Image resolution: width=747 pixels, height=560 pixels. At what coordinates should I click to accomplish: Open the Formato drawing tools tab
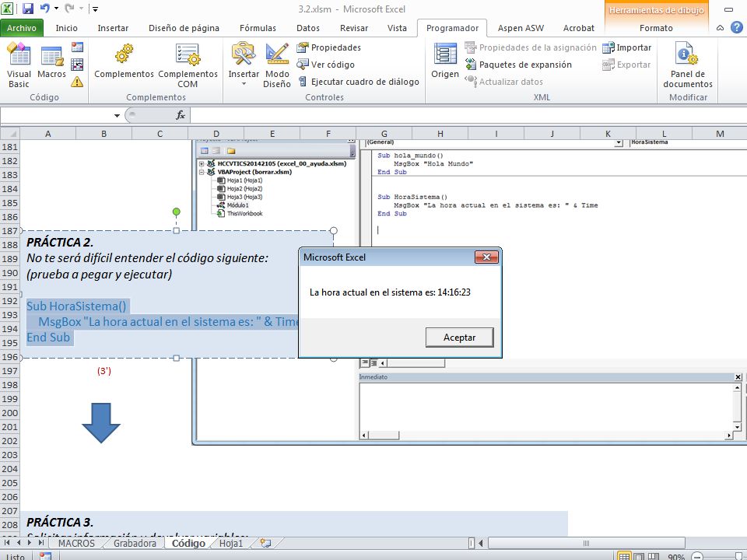[x=656, y=28]
